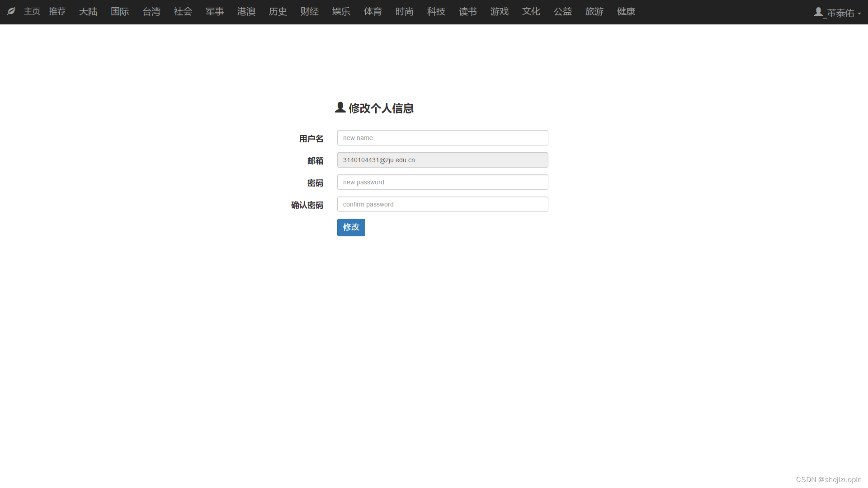This screenshot has height=488, width=868.
Task: Click the leaf logo icon in navbar
Action: point(11,11)
